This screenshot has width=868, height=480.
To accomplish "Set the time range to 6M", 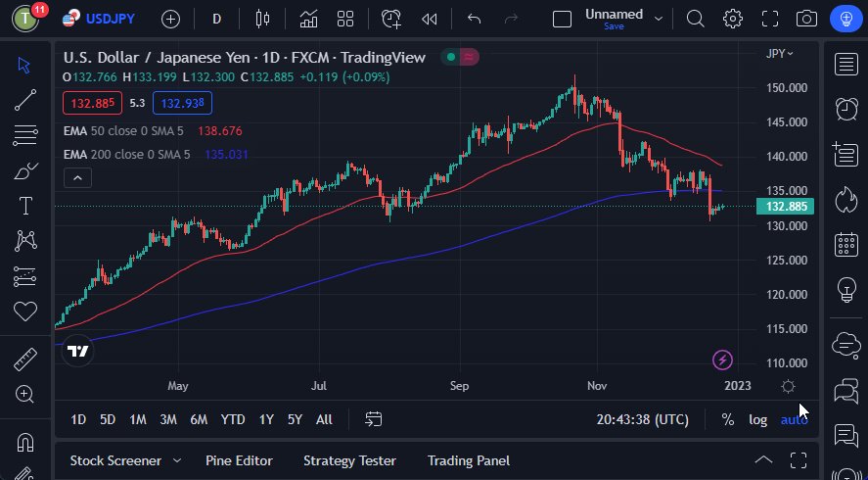I will coord(199,419).
